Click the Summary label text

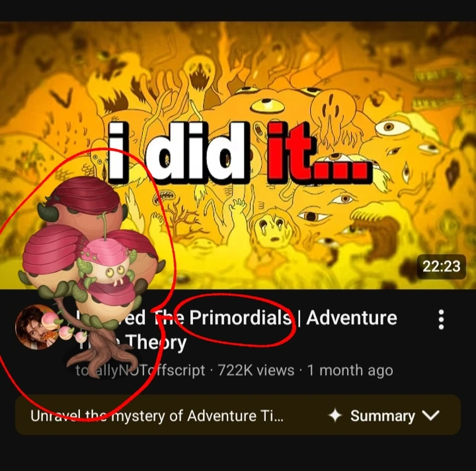click(383, 416)
